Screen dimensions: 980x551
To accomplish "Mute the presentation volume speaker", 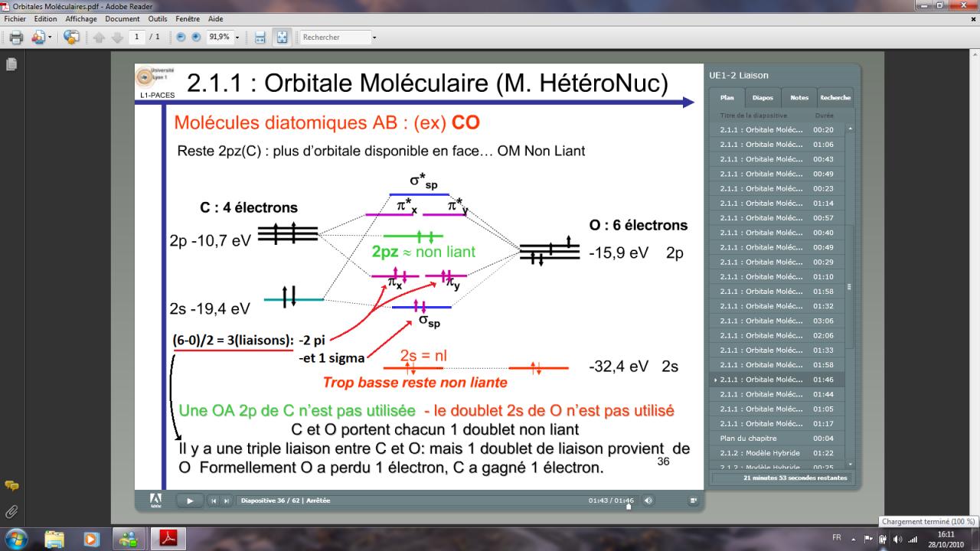I will click(x=649, y=500).
